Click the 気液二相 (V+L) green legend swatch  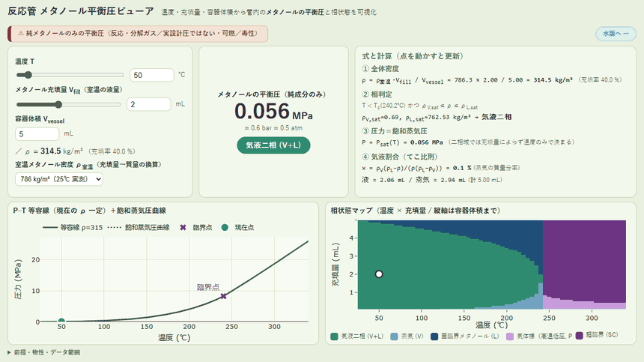pyautogui.click(x=334, y=336)
